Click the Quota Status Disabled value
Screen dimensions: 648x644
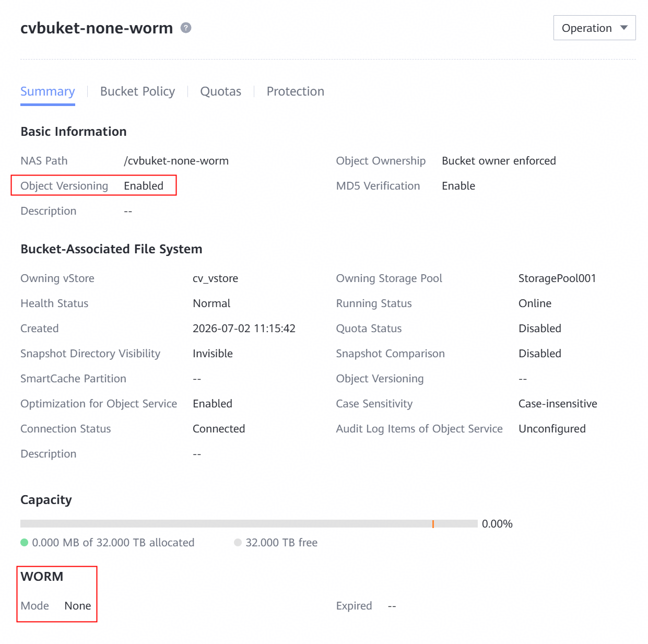click(540, 329)
